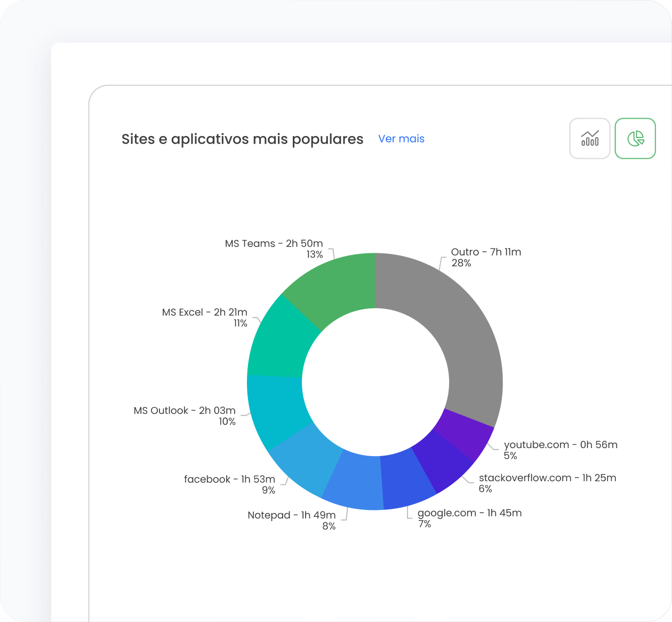Click the MS Excel - 2h 21m label
The image size is (672, 622).
(204, 312)
